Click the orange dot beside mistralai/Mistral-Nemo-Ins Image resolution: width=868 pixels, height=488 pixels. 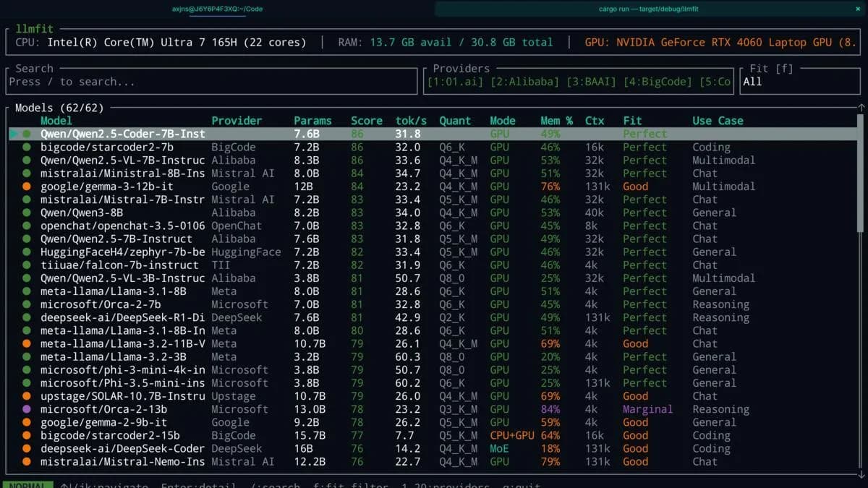(27, 462)
